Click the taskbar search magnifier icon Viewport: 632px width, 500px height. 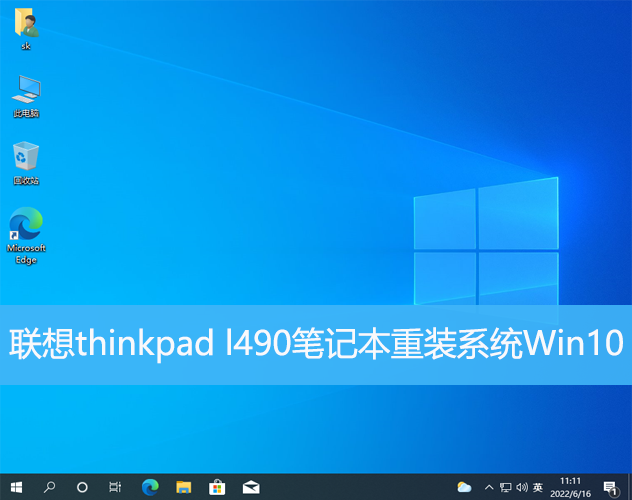pos(49,487)
